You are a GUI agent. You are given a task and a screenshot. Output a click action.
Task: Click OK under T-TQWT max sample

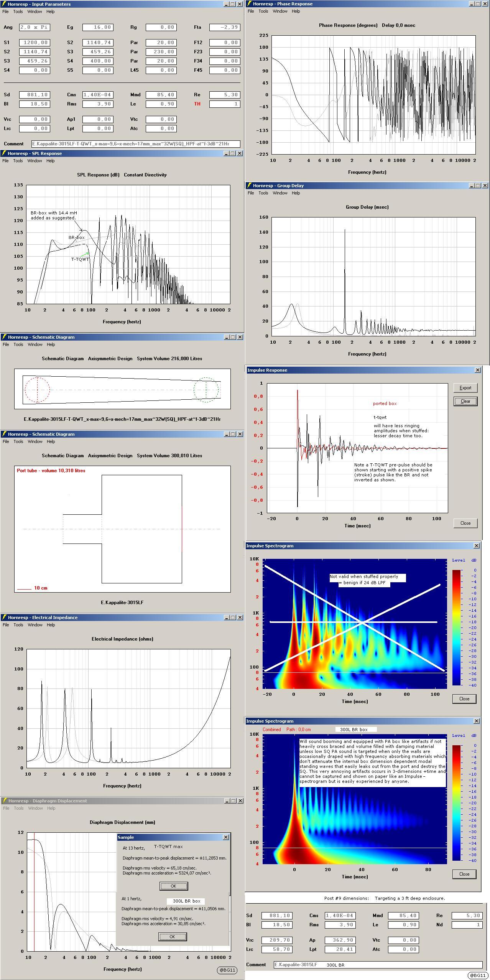[174, 886]
